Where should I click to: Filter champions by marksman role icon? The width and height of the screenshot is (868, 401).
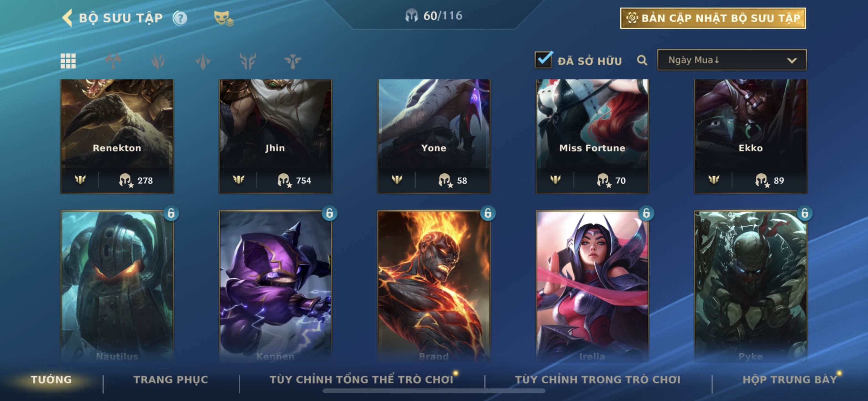[248, 61]
